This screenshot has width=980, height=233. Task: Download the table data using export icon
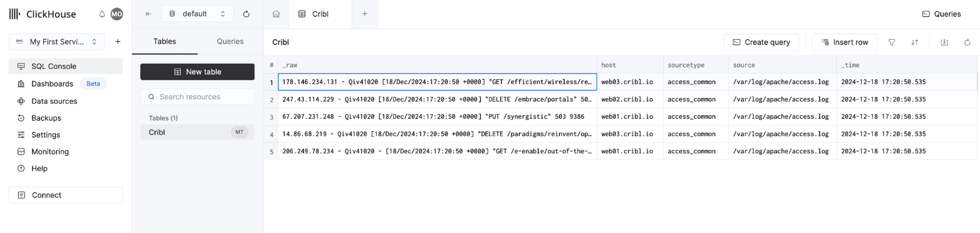pyautogui.click(x=944, y=43)
